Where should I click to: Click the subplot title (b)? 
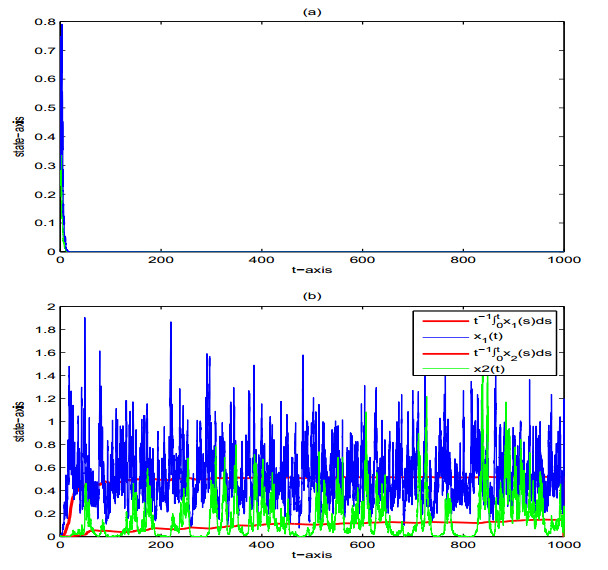(x=311, y=294)
